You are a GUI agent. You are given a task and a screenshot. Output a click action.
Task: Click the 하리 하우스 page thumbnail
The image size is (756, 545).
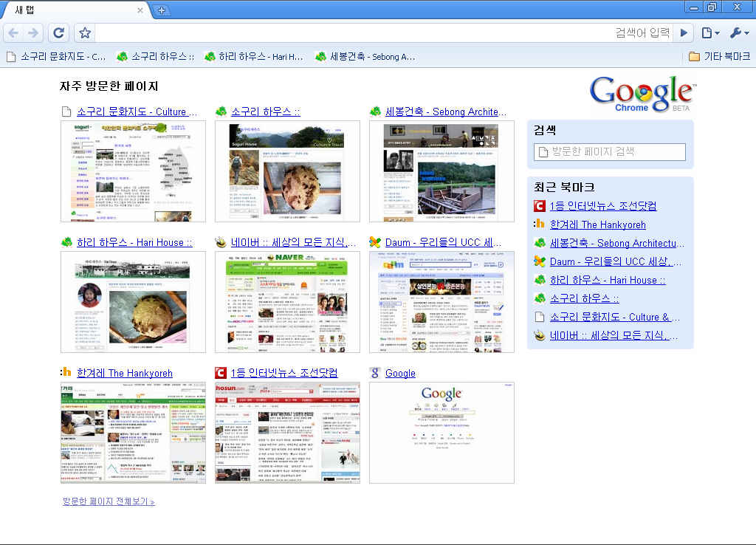coord(133,302)
